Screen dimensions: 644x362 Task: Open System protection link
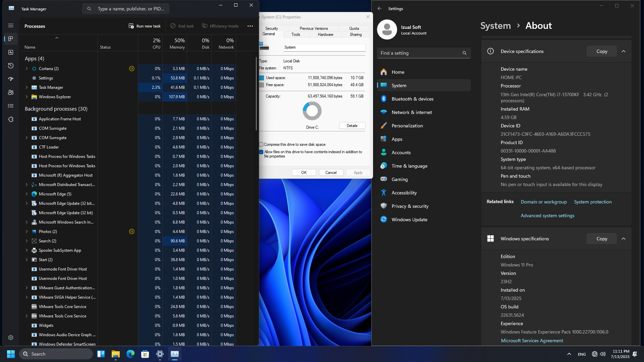(x=593, y=202)
